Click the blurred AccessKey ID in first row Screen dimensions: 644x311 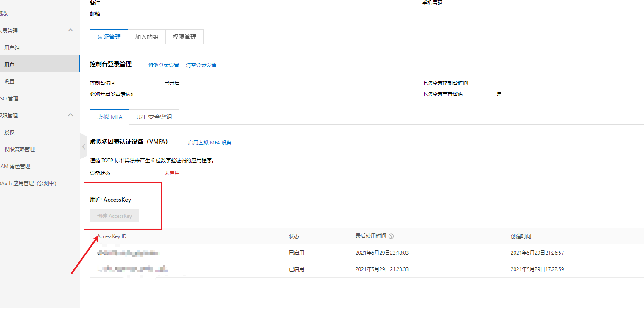pyautogui.click(x=128, y=253)
